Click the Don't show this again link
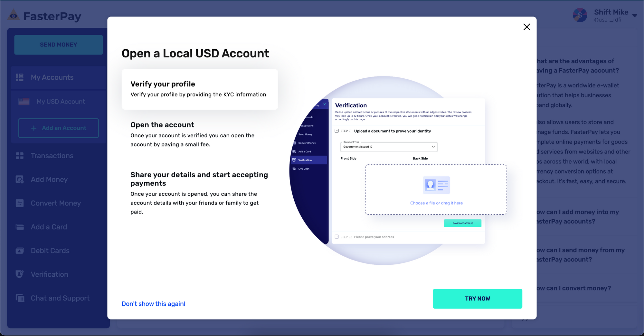This screenshot has height=336, width=644. (153, 304)
